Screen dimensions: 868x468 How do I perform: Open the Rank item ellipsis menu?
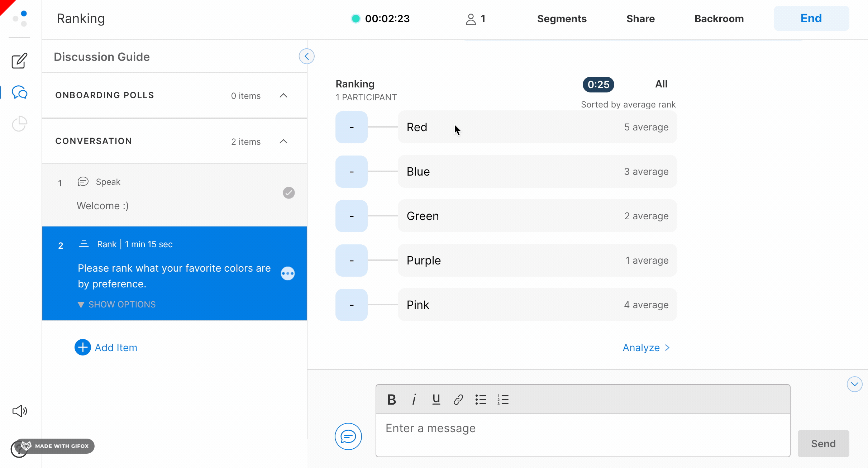pyautogui.click(x=288, y=273)
